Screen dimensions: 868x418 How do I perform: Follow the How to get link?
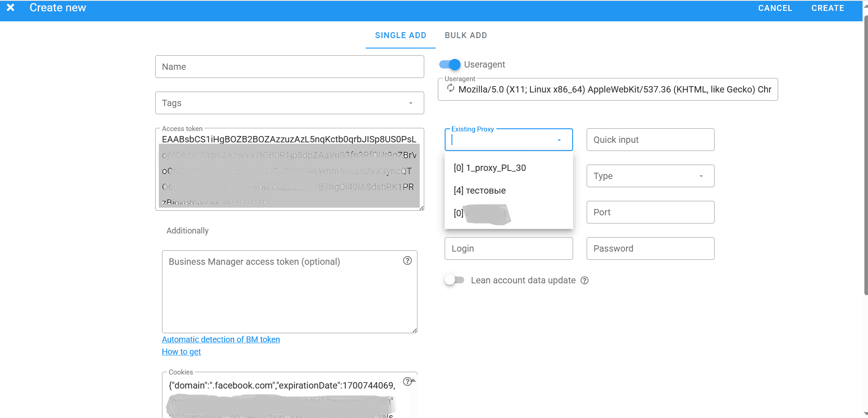coord(181,352)
